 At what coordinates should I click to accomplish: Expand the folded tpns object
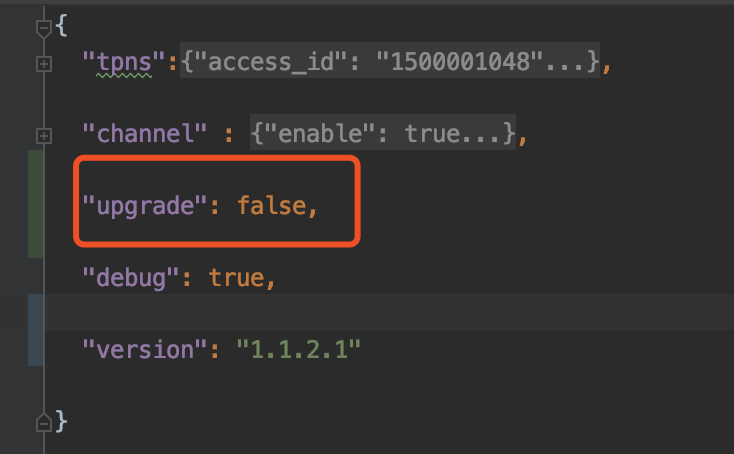point(43,64)
